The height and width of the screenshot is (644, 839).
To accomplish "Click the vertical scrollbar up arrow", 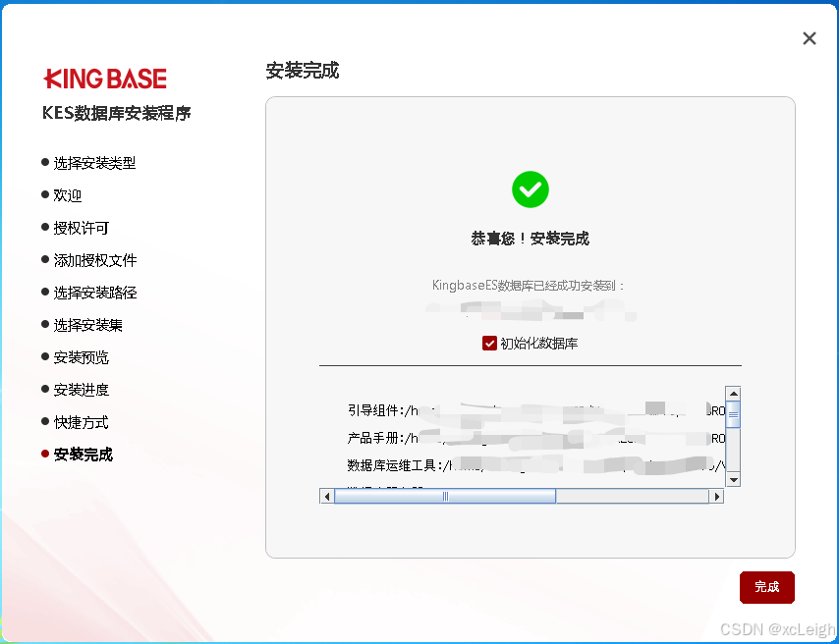I will pos(733,394).
